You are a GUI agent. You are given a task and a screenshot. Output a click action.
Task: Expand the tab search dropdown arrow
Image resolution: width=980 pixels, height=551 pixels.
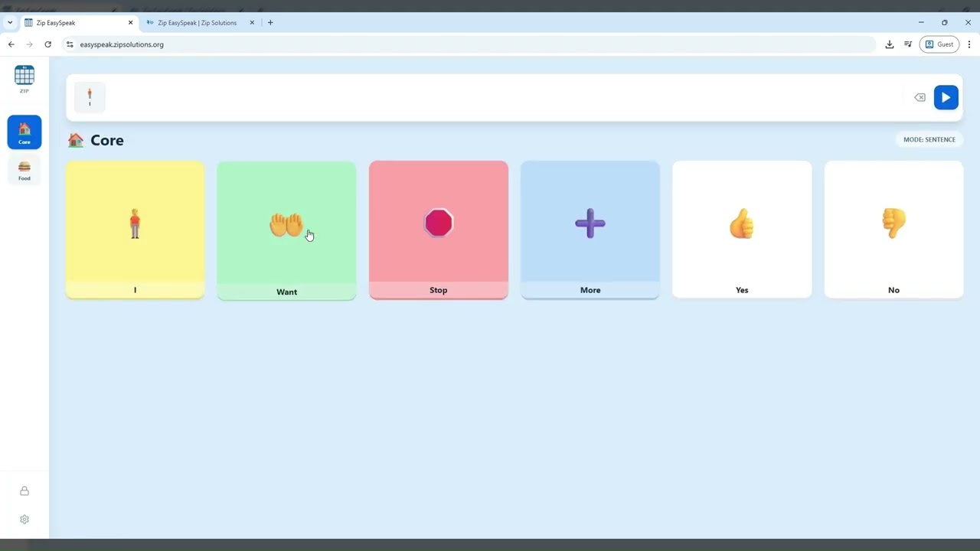[10, 23]
